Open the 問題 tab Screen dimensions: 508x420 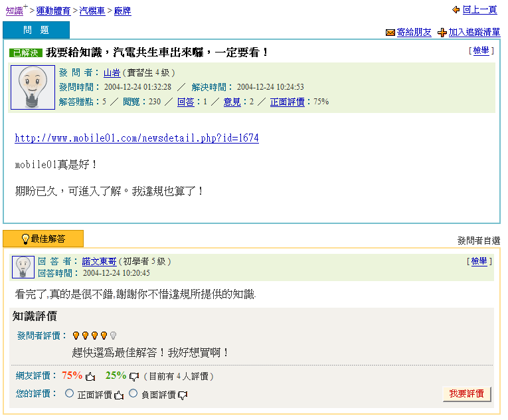click(36, 30)
